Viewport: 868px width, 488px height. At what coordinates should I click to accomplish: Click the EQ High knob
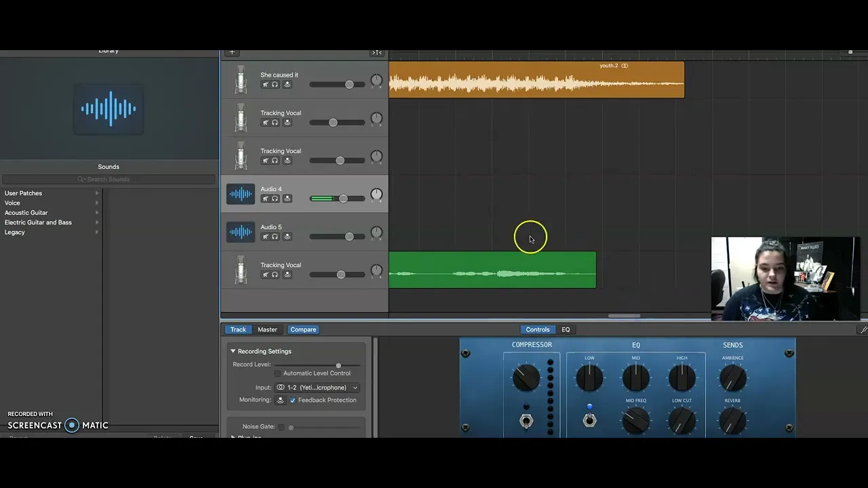[x=682, y=377]
